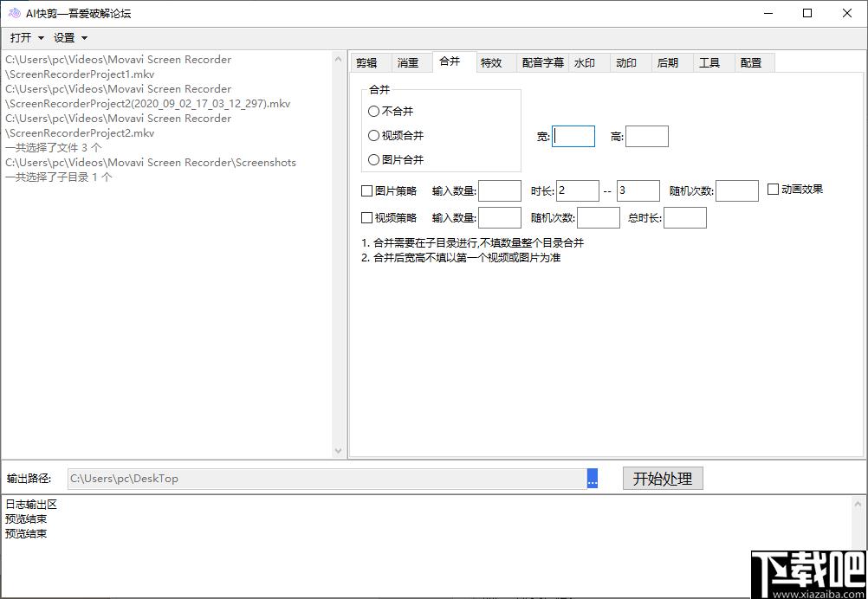868x599 pixels.
Task: Click the 宽 width input field
Action: click(573, 136)
